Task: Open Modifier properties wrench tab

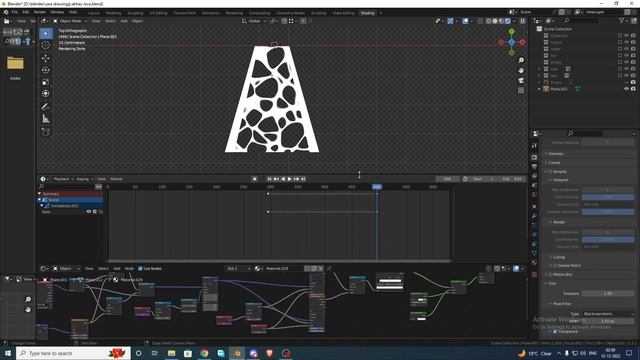Action: tap(534, 216)
